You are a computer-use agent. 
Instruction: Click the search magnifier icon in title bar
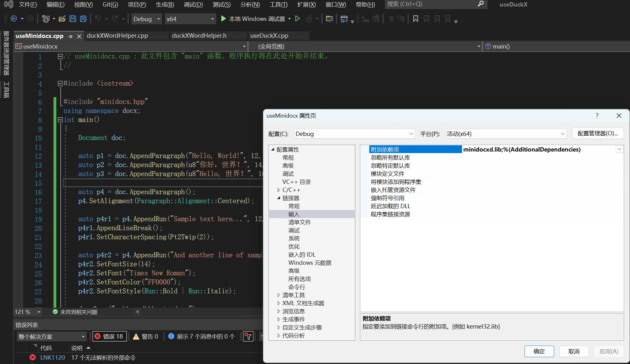click(481, 4)
